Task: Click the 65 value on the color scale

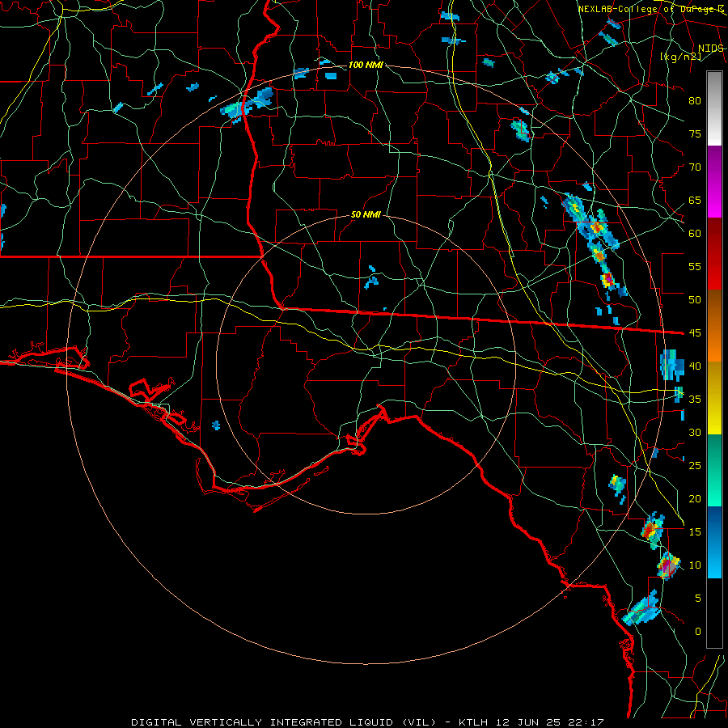Action: click(x=695, y=201)
